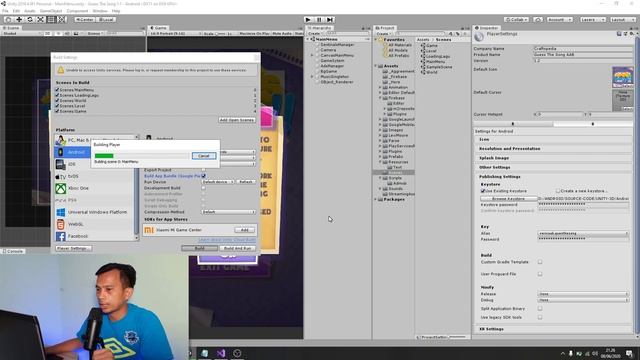Click the Inspector settings gear icon
The width and height of the screenshot is (640, 360).
tap(631, 34)
